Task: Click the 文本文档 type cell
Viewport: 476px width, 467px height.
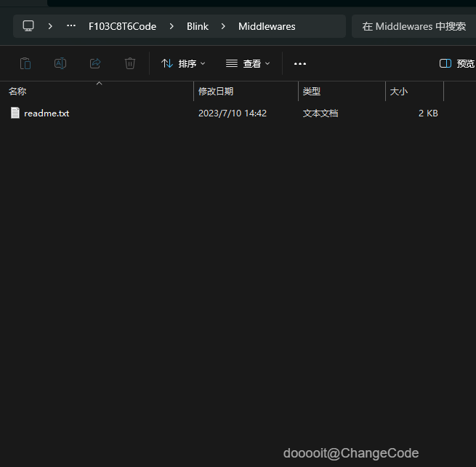Action: tap(320, 113)
